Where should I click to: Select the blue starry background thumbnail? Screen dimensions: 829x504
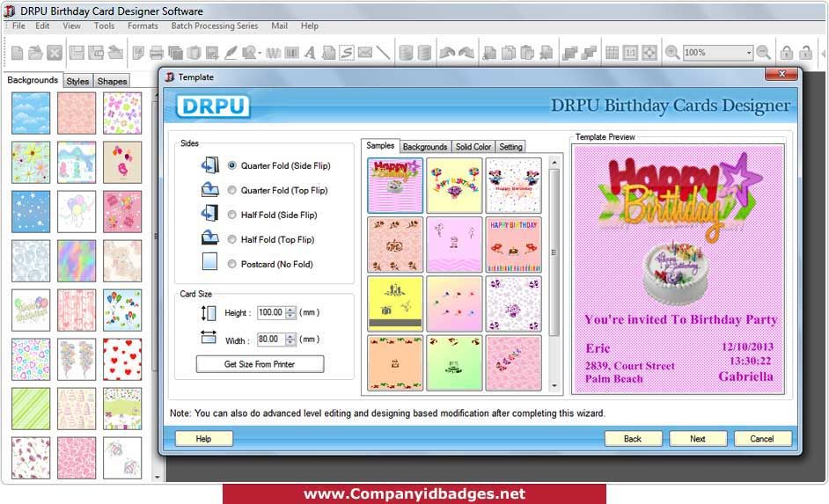pyautogui.click(x=31, y=211)
